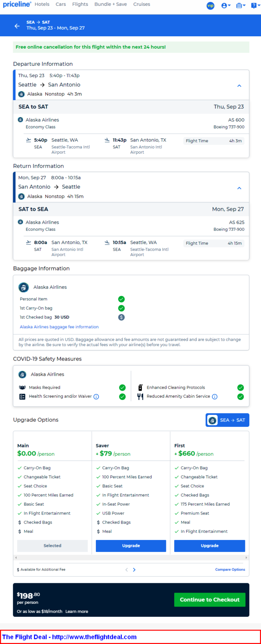Open the trips briefcase dropdown
This screenshot has height=644, width=261.
click(241, 5)
